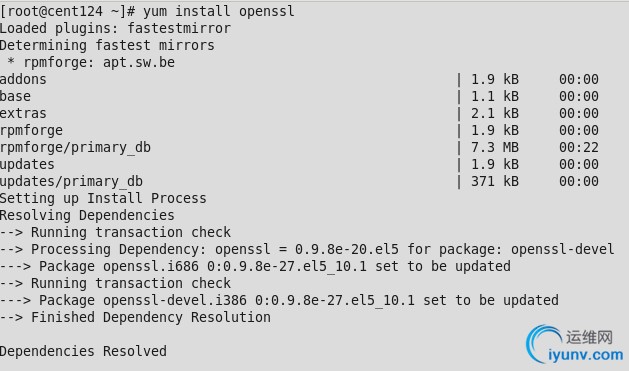Image resolution: width=629 pixels, height=371 pixels.
Task: Click the 'Dependencies Resolved' text
Action: (83, 351)
